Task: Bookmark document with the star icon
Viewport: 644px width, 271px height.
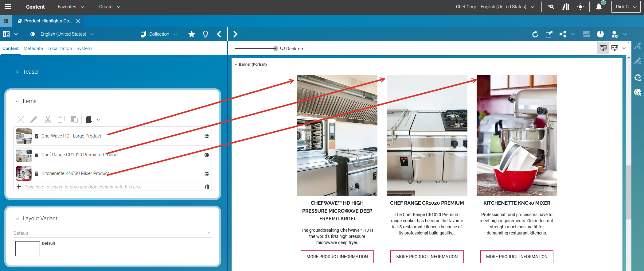Action: coord(192,34)
